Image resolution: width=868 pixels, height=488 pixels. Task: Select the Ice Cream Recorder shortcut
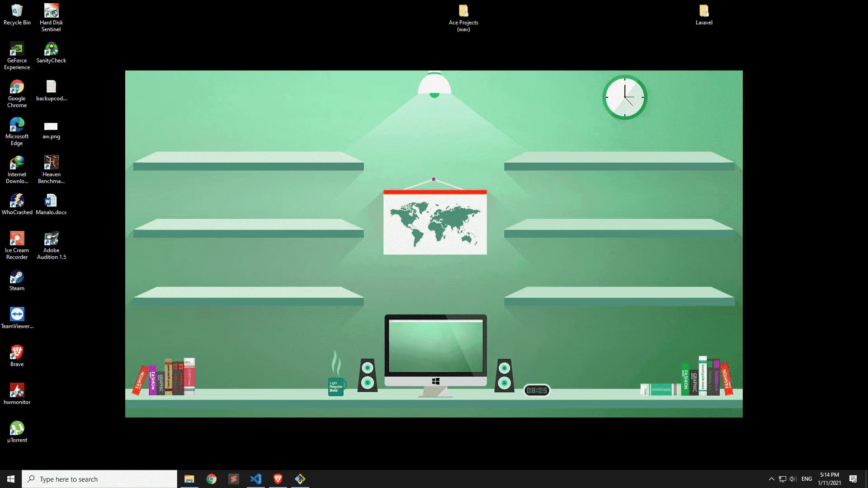17,245
